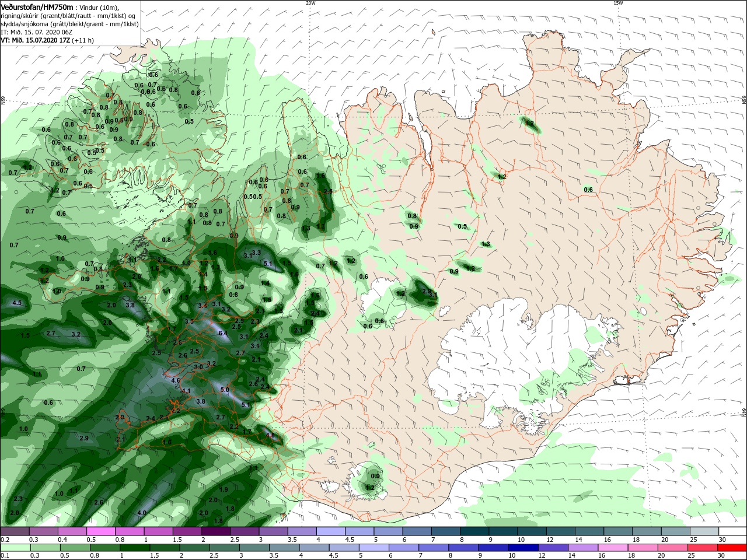The height and width of the screenshot is (560, 747).
Task: Select the dark mauve 0.2–0.3 swatch, upper legend row
Action: (x=15, y=531)
